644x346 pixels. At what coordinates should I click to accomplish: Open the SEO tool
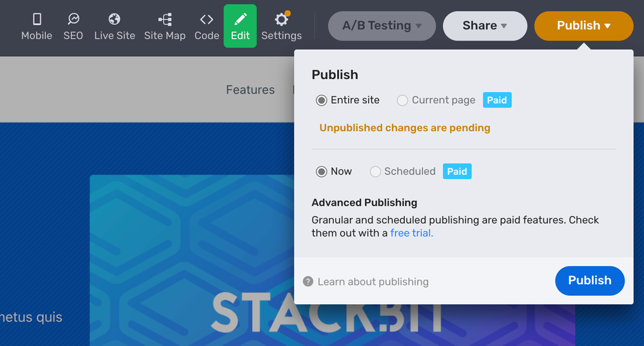point(73,26)
